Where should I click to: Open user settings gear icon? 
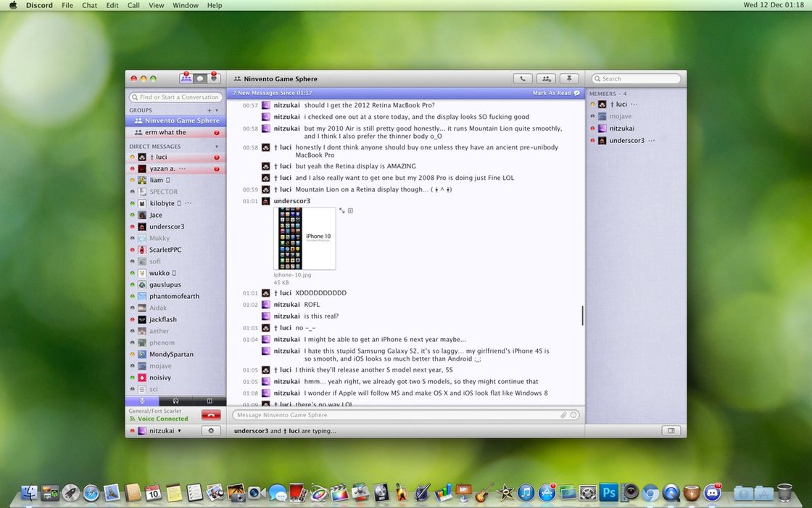click(x=211, y=430)
